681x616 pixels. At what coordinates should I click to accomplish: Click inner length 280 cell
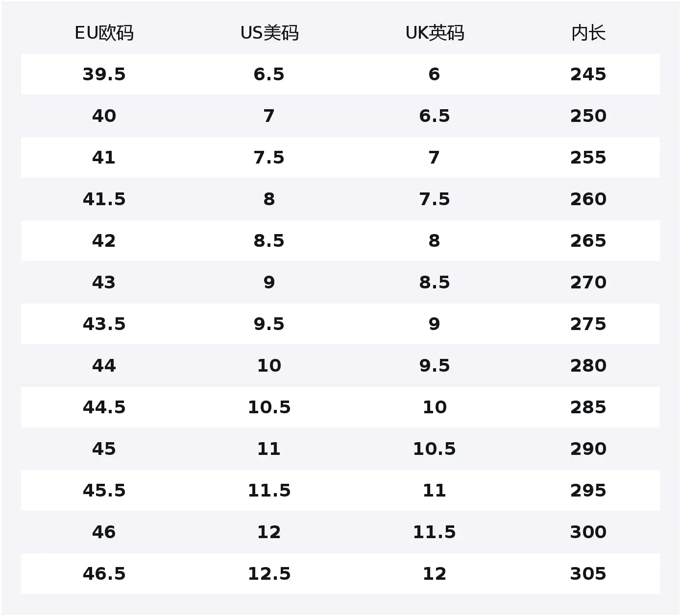[x=588, y=366]
